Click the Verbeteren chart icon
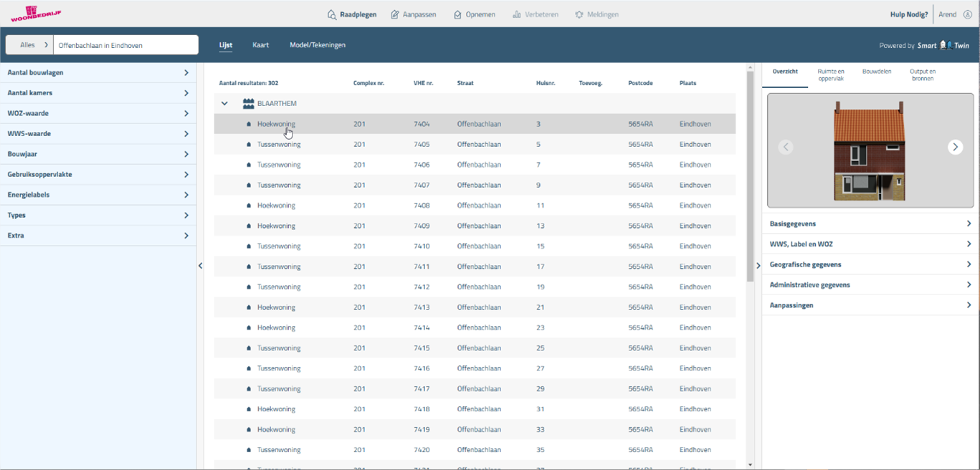 516,14
